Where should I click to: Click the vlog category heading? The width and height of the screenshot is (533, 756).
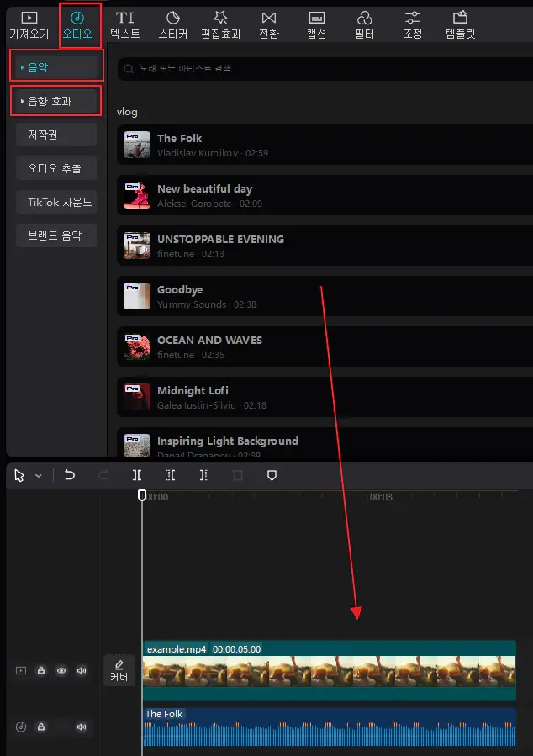coord(127,112)
